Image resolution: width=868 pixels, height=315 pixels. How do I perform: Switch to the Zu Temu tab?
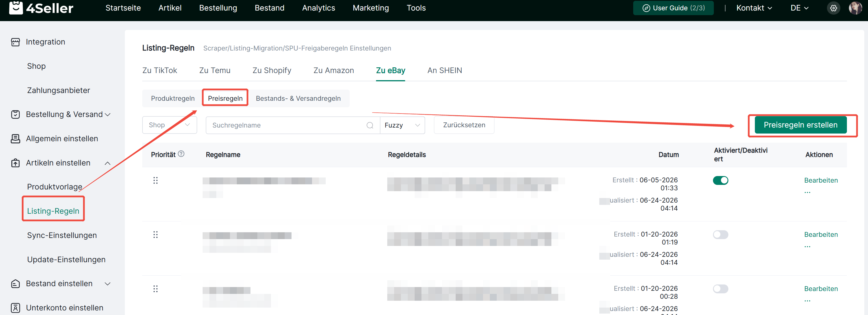tap(215, 70)
